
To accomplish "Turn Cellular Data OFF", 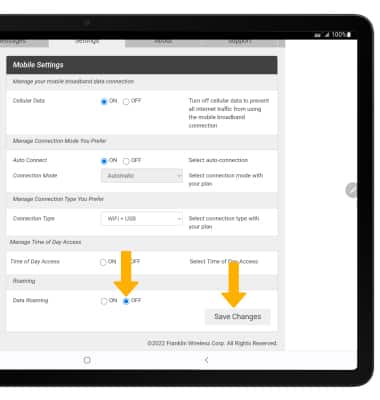I will (126, 101).
